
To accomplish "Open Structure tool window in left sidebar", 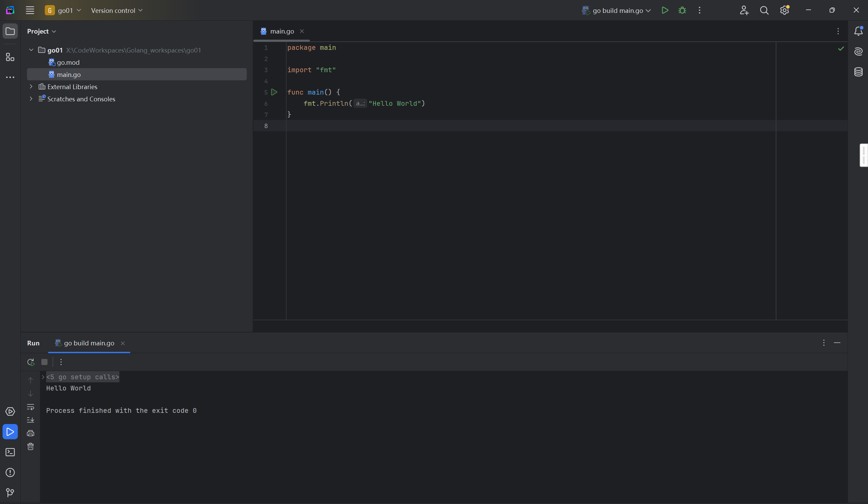I will pyautogui.click(x=10, y=57).
